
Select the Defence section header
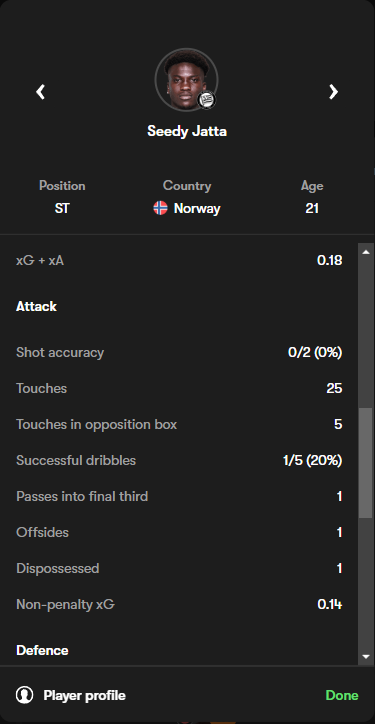tap(42, 650)
